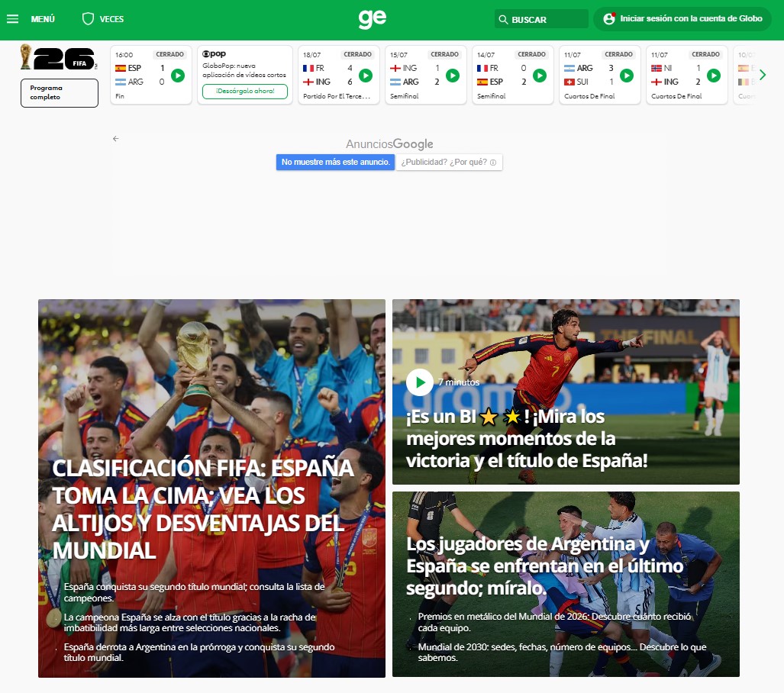Click the Argentina flag in ARG vs SUI match
This screenshot has height=693, width=784.
[569, 68]
